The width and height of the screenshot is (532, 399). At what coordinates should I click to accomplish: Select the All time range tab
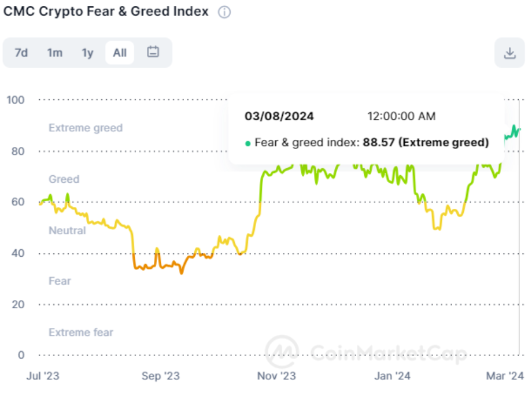[x=119, y=52]
